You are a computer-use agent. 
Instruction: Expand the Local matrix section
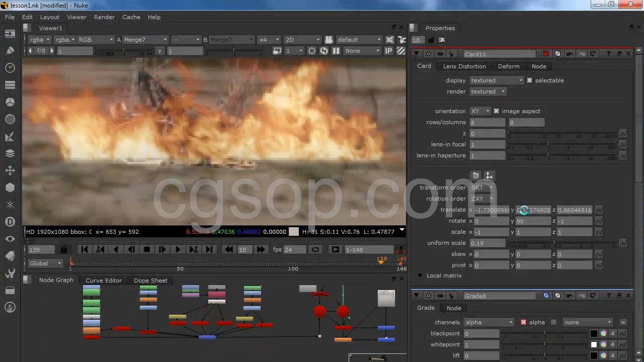pos(421,276)
